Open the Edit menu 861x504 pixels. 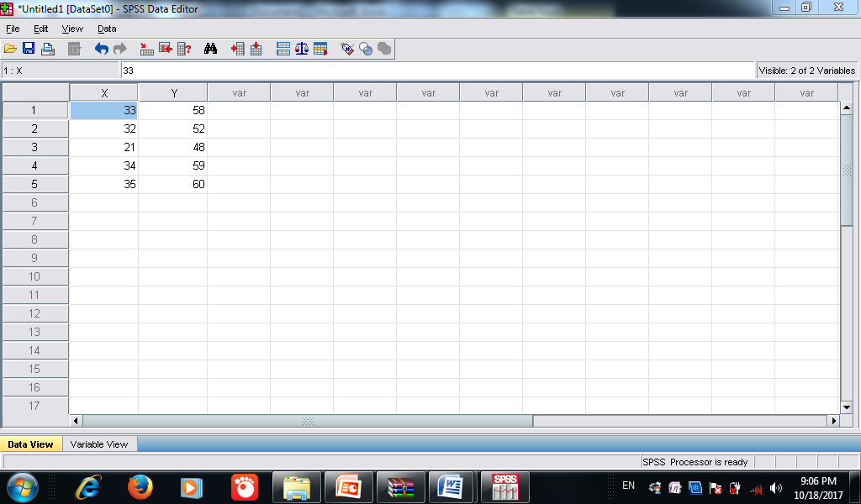[41, 29]
